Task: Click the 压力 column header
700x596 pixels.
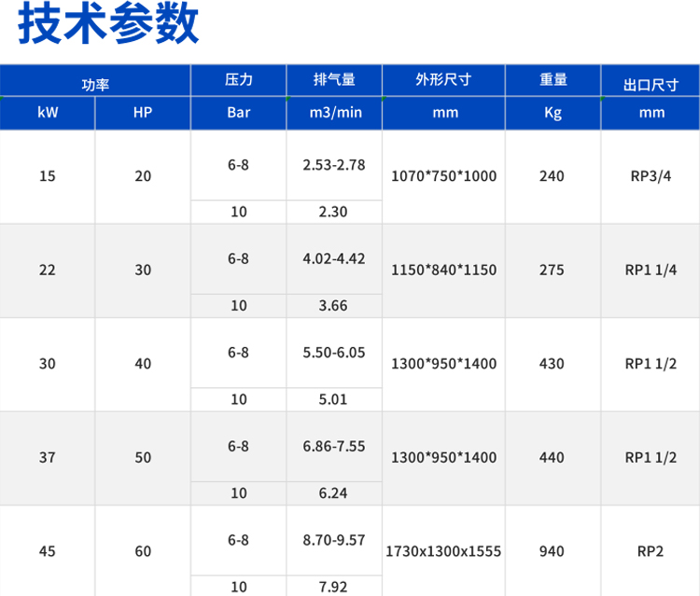Action: pyautogui.click(x=239, y=80)
